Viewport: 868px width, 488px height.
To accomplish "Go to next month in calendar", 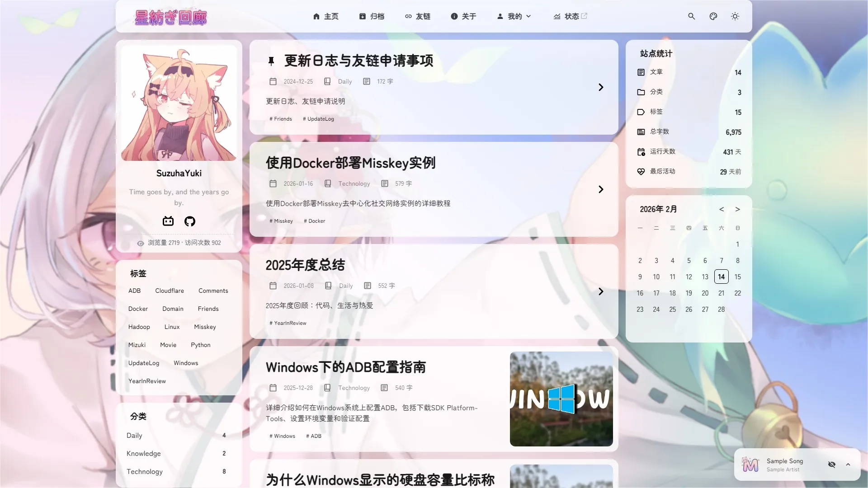I will [738, 209].
